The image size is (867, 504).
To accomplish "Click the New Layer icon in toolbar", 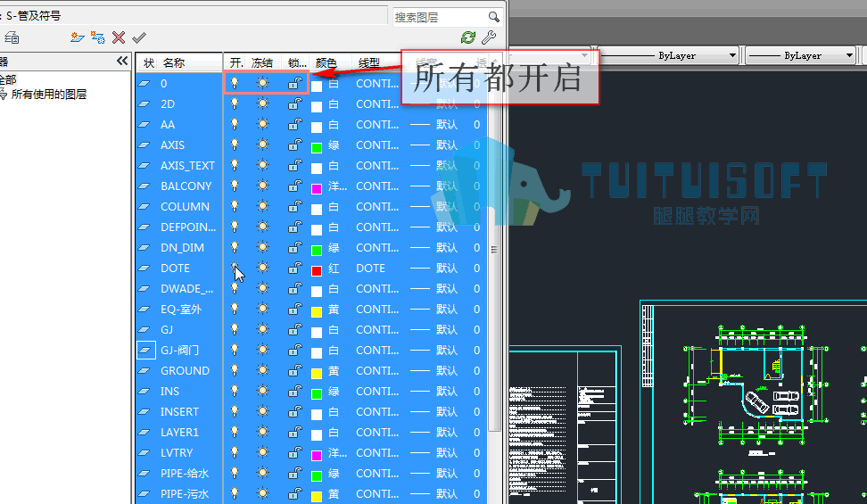I will point(77,37).
